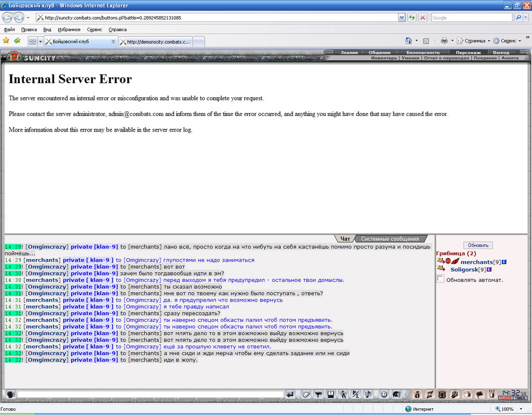Open the Favorites Center star
This screenshot has width=532, height=415.
(6, 41)
